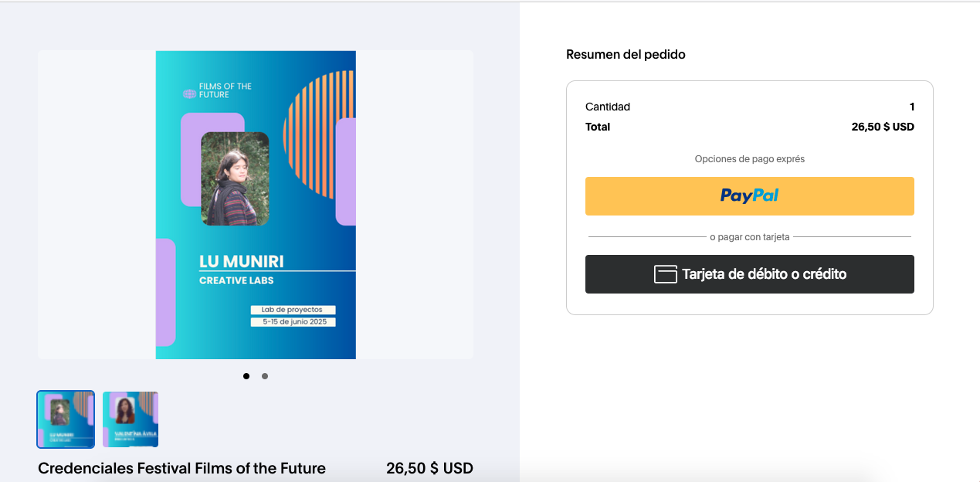This screenshot has height=482, width=980.
Task: Click the Lab de proyectos label
Action: tap(292, 310)
